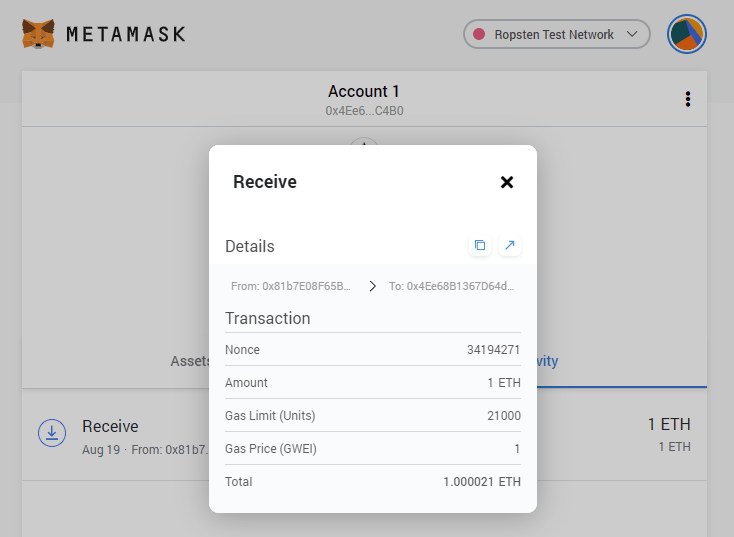Click the Nonce label
The width and height of the screenshot is (734, 537).
pos(242,350)
